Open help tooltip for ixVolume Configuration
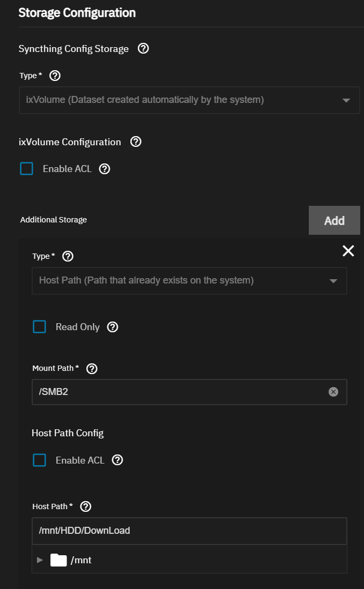 click(x=136, y=142)
